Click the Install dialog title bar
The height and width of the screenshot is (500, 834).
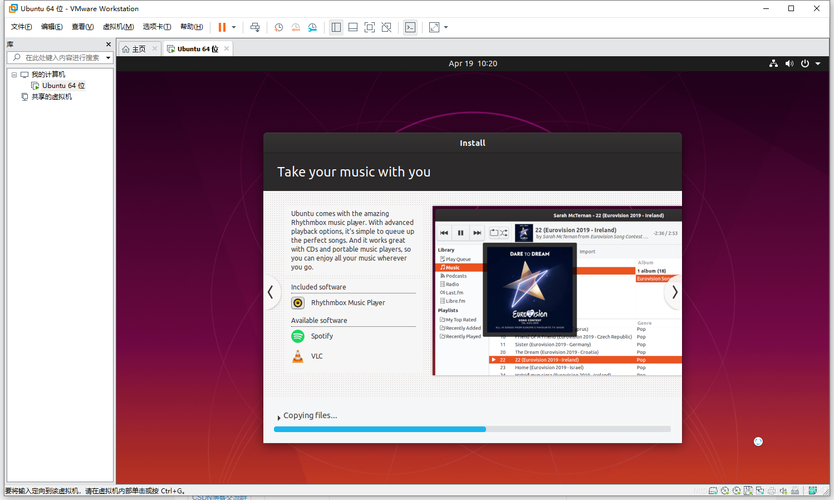click(472, 143)
